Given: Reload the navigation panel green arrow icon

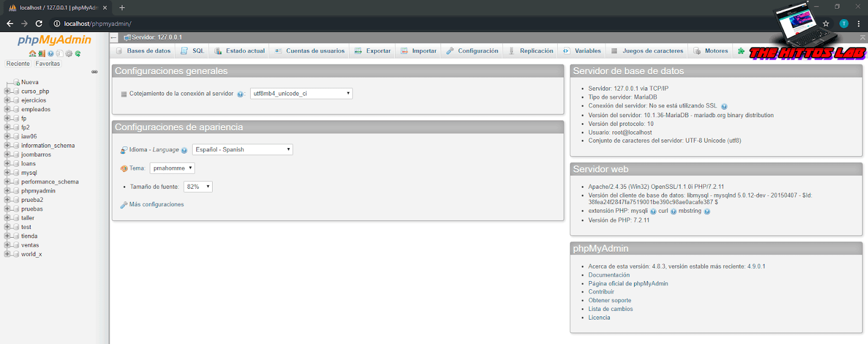Looking at the screenshot, I should (x=78, y=54).
